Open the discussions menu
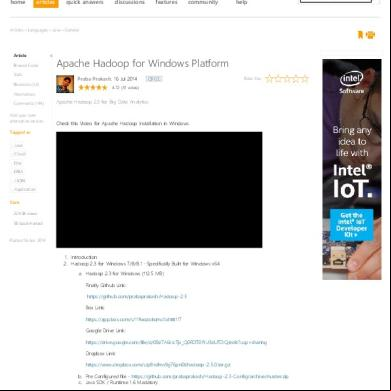Viewport: 391px width, 391px height. (x=130, y=2)
